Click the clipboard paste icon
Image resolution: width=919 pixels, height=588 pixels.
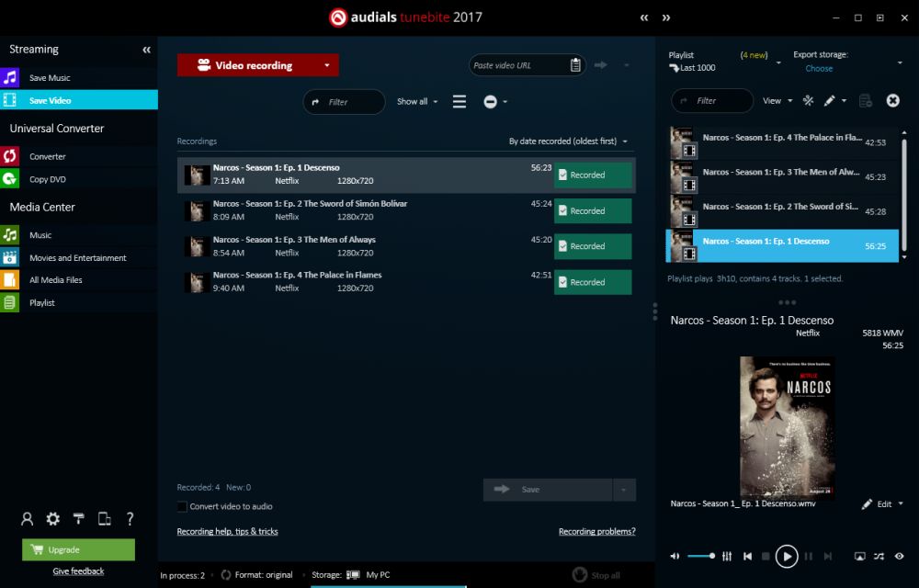click(575, 65)
